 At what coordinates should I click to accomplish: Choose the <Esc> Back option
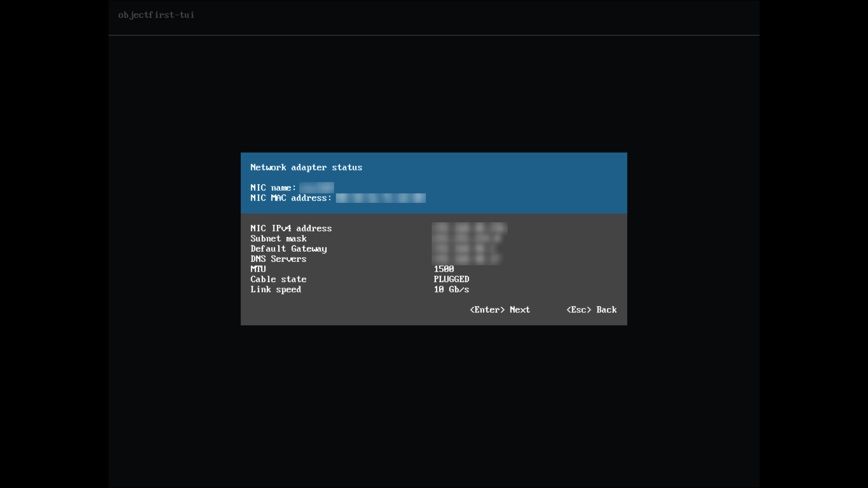click(x=591, y=310)
